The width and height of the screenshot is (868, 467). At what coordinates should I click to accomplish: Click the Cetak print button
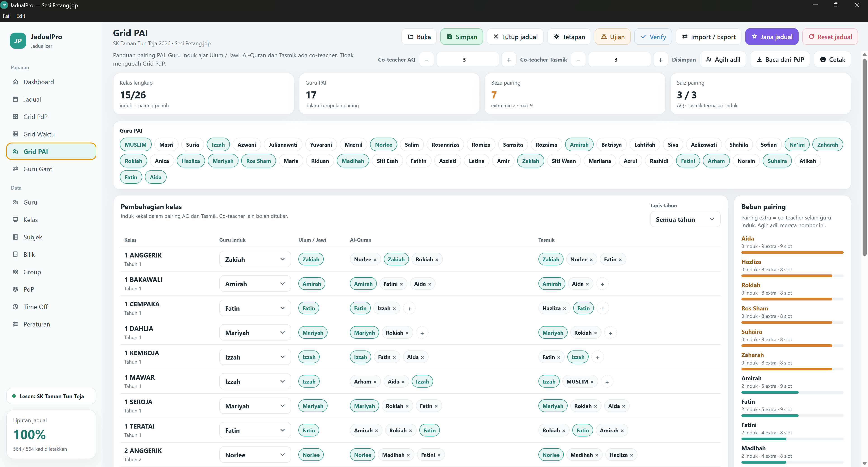pos(832,60)
